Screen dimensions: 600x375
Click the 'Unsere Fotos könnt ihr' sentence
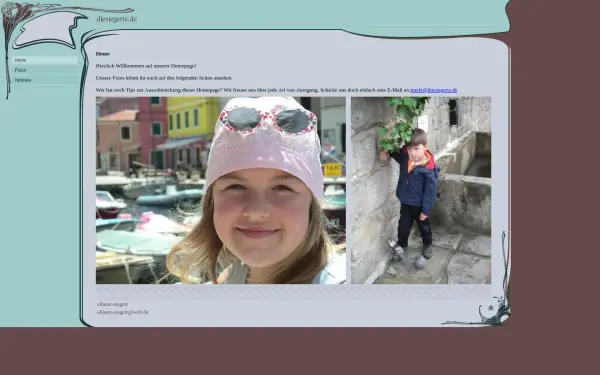point(164,78)
